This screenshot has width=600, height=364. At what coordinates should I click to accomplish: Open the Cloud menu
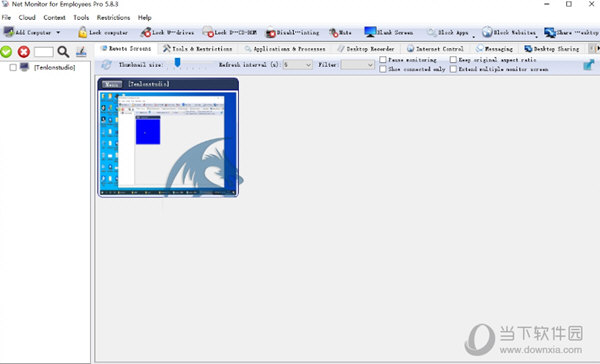(x=27, y=17)
